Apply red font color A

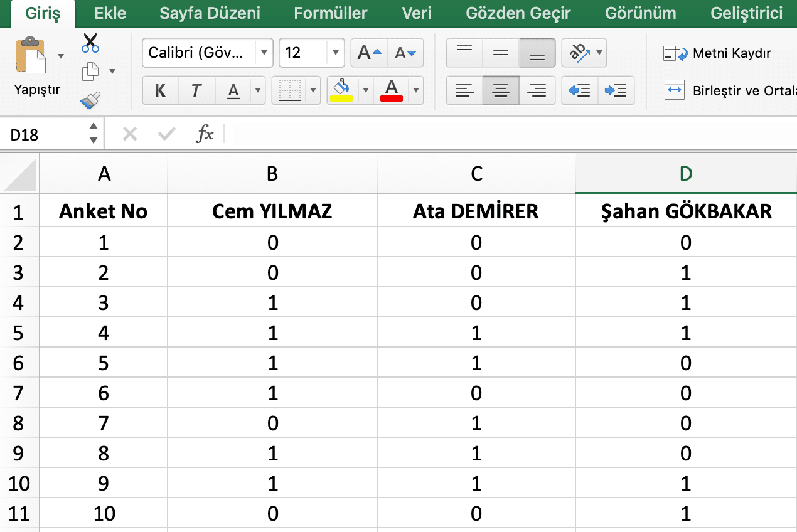(392, 91)
